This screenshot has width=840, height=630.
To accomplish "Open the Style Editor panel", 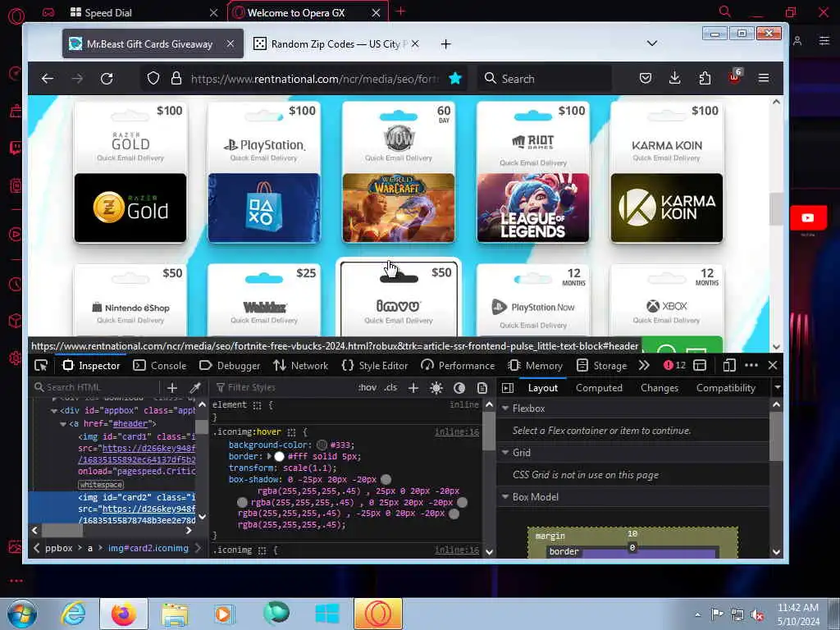I will [x=374, y=365].
